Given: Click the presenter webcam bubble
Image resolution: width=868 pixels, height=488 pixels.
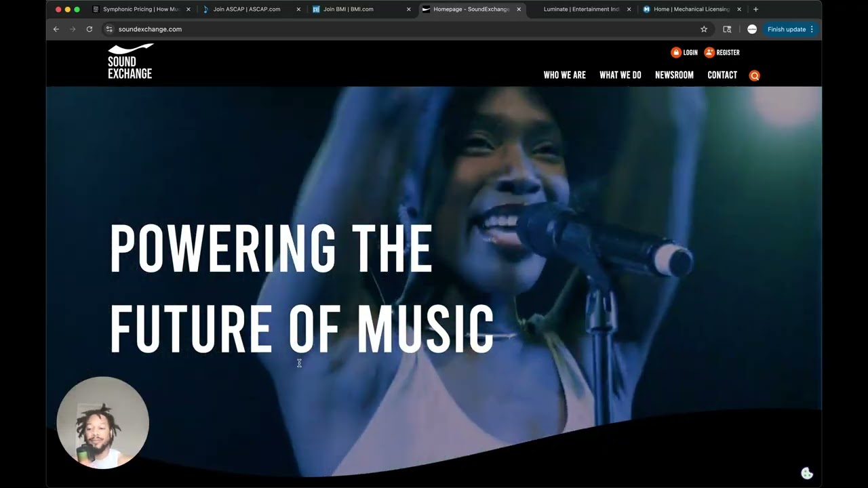Looking at the screenshot, I should point(102,423).
